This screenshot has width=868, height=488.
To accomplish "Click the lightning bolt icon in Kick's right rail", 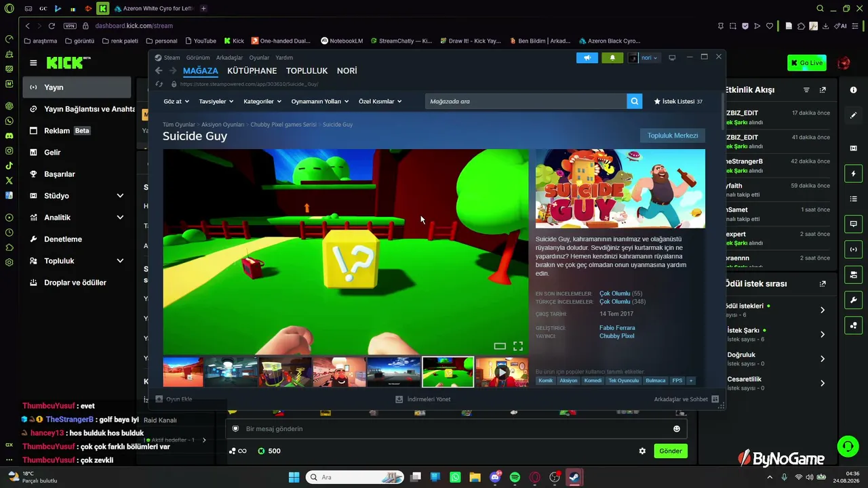I will [854, 174].
